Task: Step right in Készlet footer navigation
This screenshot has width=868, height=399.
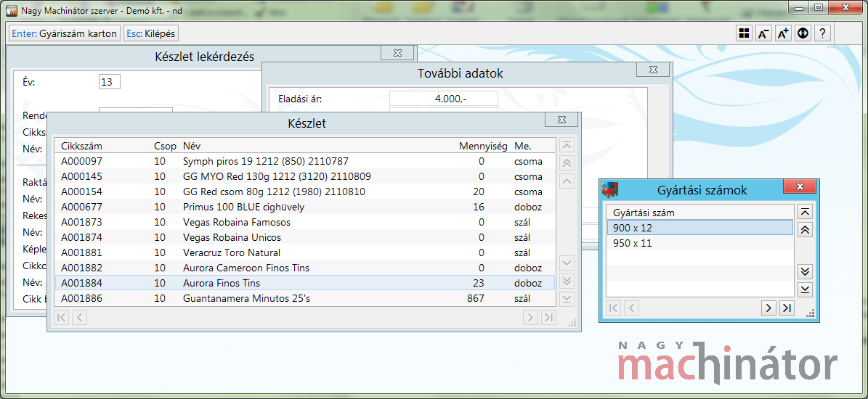Action: tap(530, 317)
